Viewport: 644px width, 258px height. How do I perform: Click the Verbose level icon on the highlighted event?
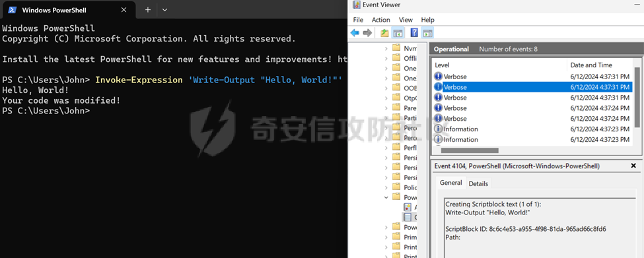(x=438, y=87)
